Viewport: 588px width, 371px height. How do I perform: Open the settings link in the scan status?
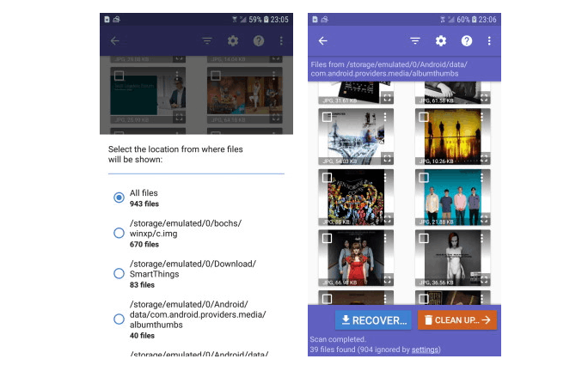pyautogui.click(x=425, y=350)
